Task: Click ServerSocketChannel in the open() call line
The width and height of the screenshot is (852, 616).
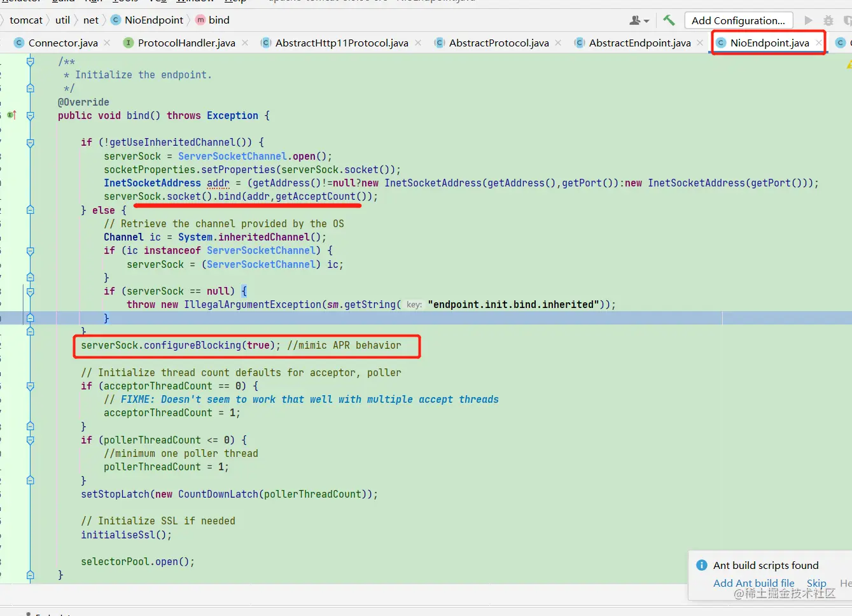Action: click(232, 156)
